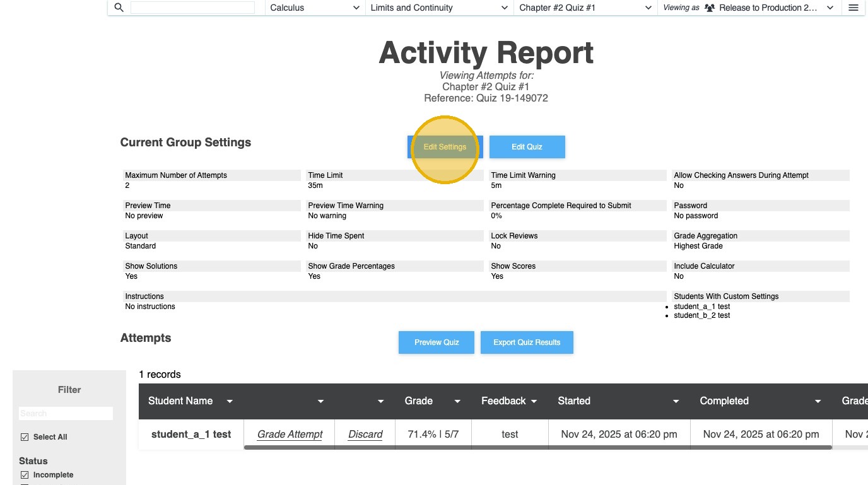Toggle the Select All filter checkbox
Viewport: 868px width, 485px height.
(x=25, y=437)
